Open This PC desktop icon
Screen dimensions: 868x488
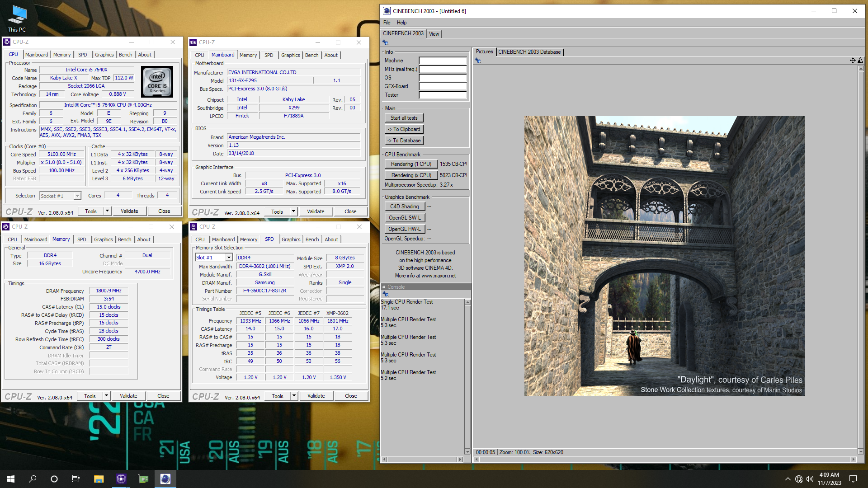tap(17, 19)
